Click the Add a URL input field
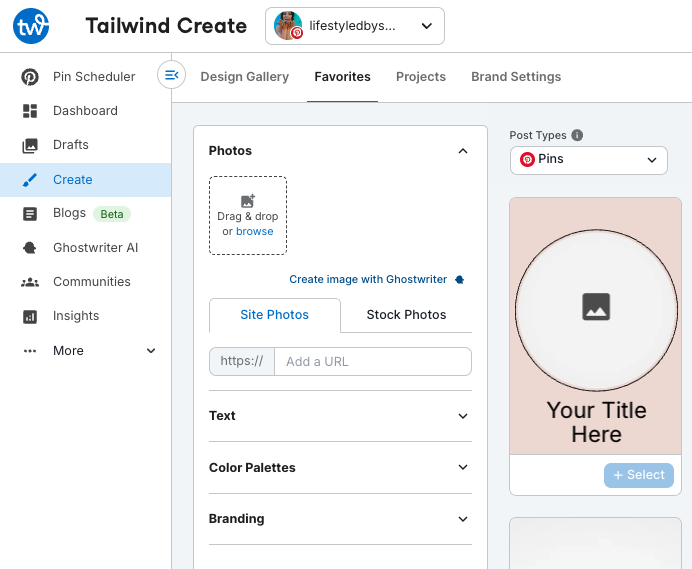The width and height of the screenshot is (692, 569). (373, 362)
